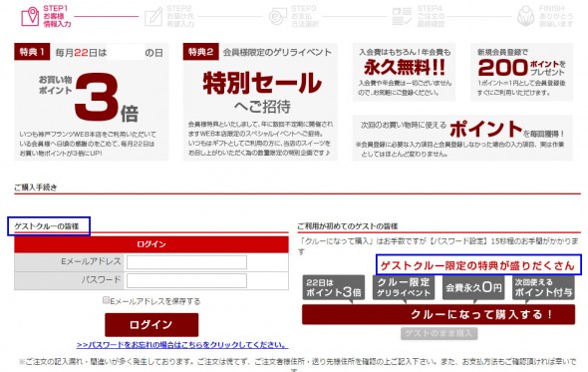Click the STEP3 payment coin icon
The image size is (588, 372).
pyautogui.click(x=278, y=17)
